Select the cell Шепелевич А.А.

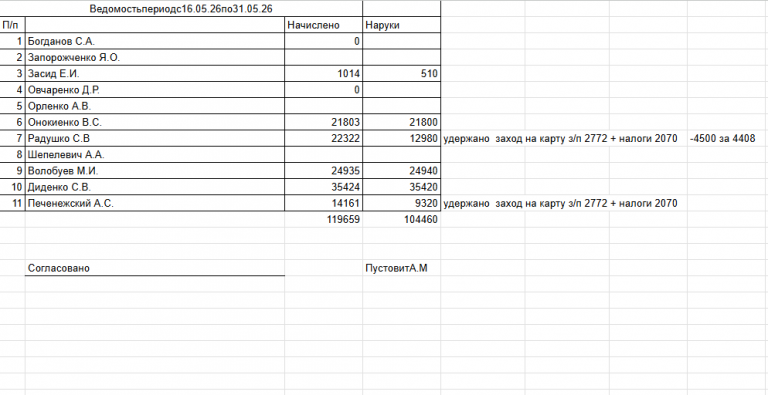click(x=155, y=155)
